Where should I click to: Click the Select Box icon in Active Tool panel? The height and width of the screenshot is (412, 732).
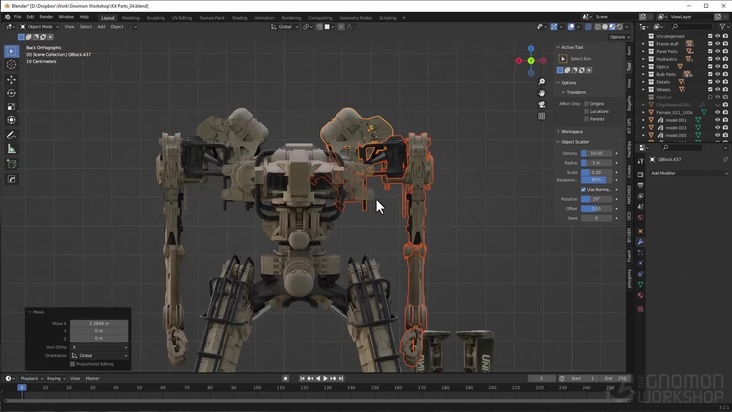point(563,59)
